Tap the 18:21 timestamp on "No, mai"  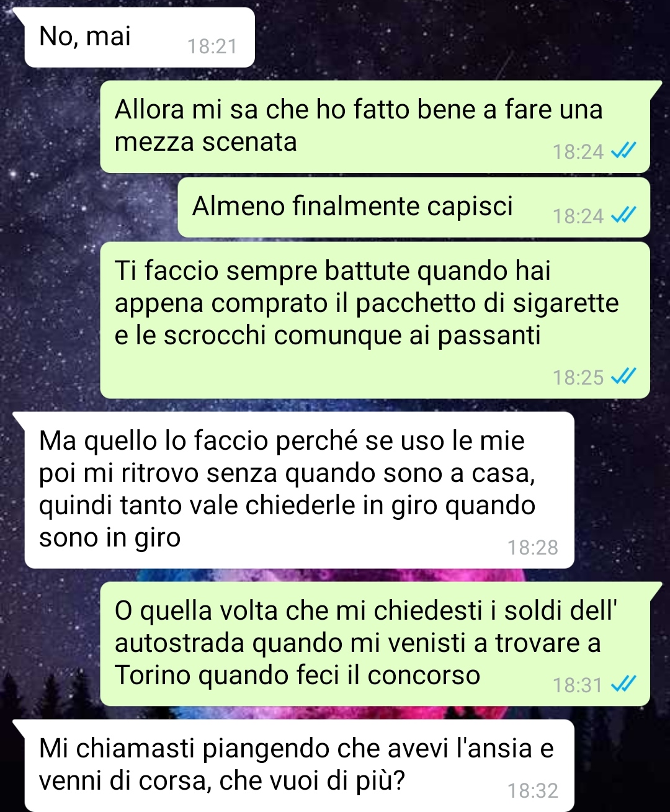[212, 47]
